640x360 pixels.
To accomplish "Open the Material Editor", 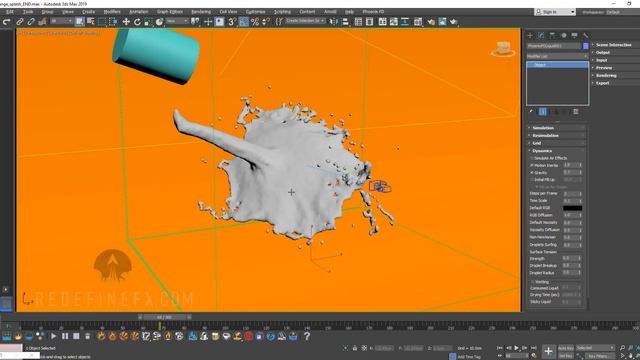I will click(x=418, y=22).
